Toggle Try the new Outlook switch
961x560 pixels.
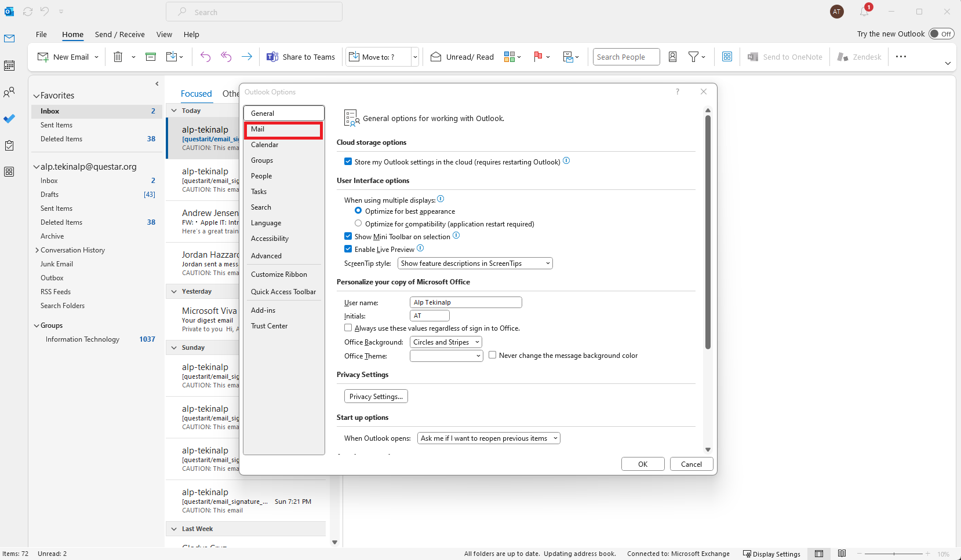(941, 34)
